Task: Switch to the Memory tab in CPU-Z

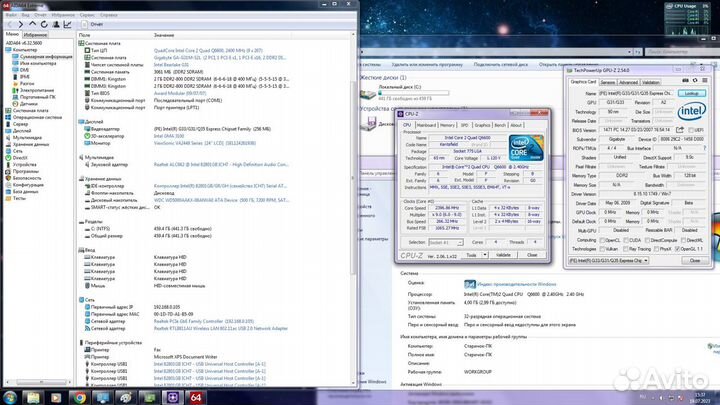Action: (447, 125)
